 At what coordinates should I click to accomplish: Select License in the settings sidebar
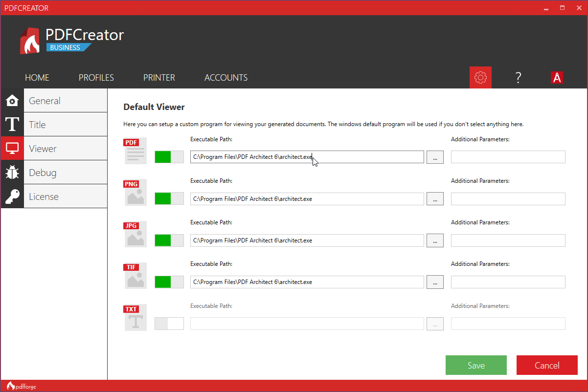(65, 196)
